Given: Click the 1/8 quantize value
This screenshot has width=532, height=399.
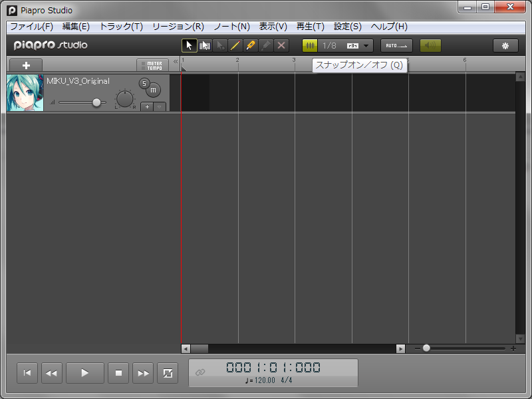Looking at the screenshot, I should (329, 46).
